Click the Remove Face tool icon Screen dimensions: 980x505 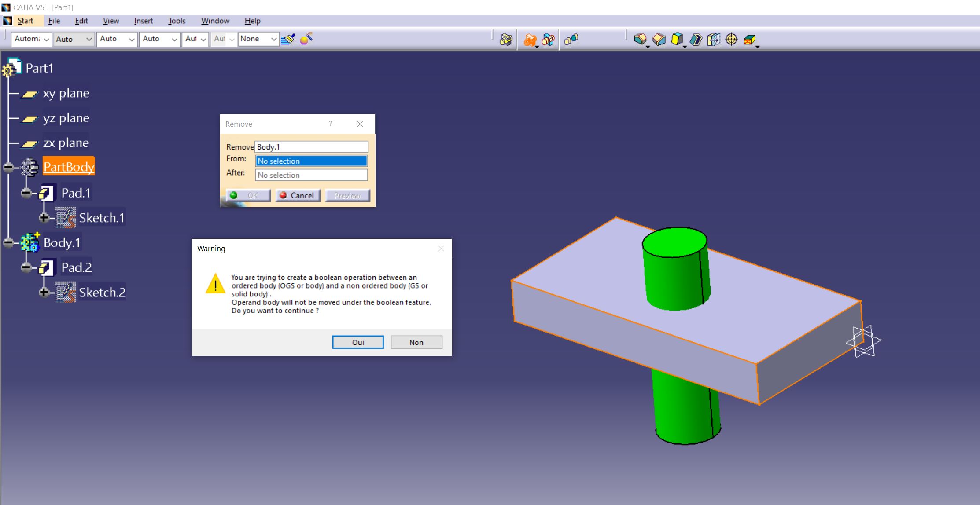[x=749, y=40]
